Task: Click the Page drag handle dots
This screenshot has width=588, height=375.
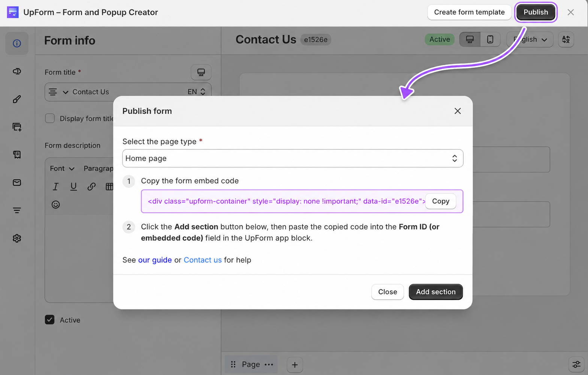Action: 233,365
